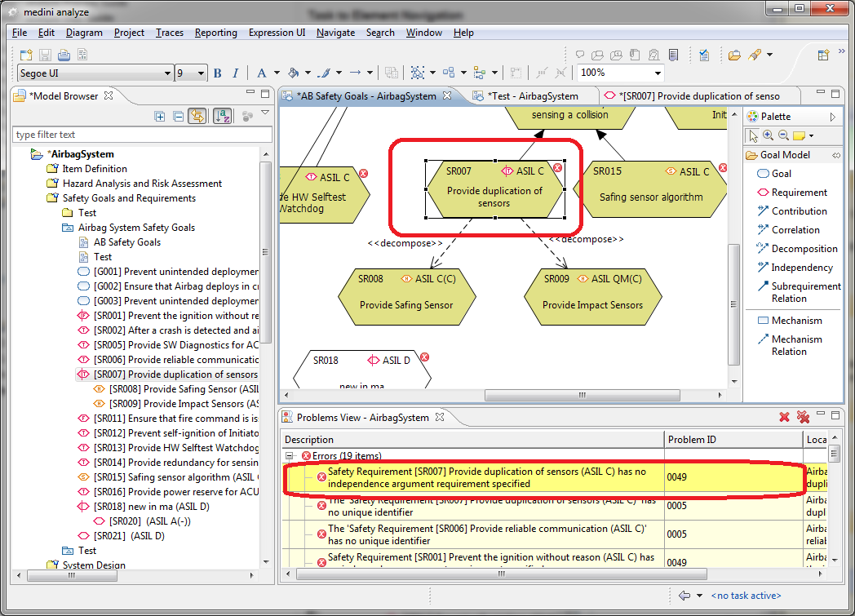Open the Reporting menu
855x616 pixels.
coord(215,33)
